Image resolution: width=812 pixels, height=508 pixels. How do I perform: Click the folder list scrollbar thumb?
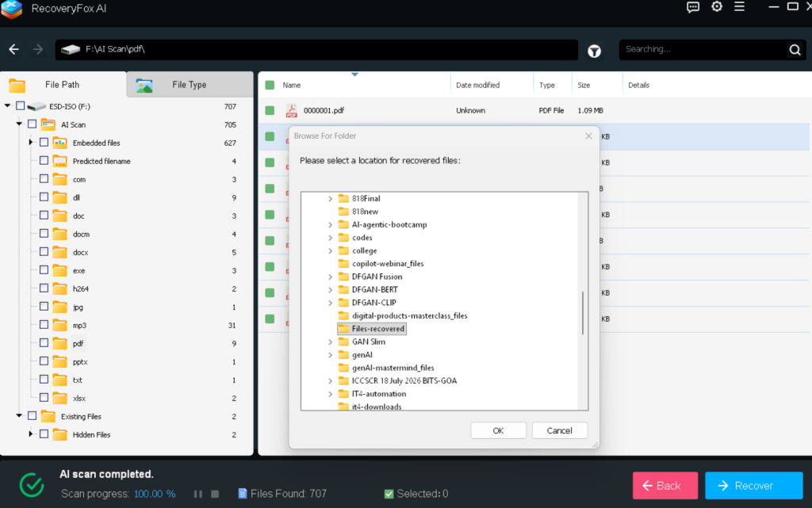pyautogui.click(x=583, y=313)
